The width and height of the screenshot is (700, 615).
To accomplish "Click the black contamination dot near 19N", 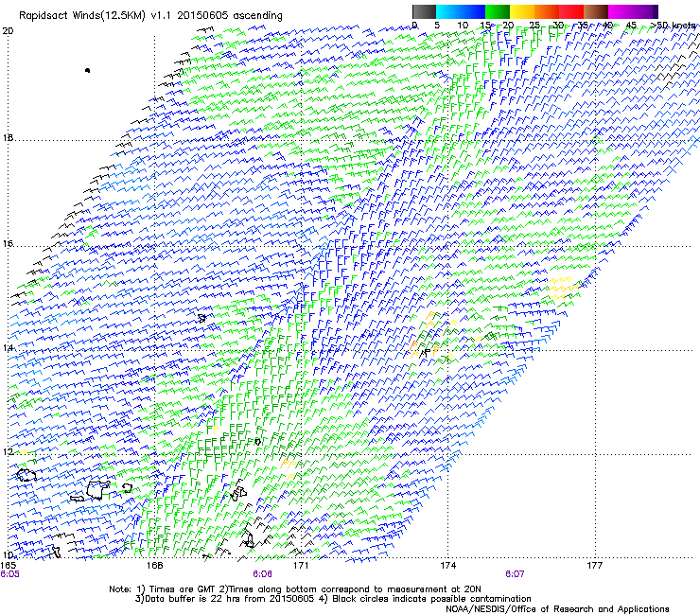I will point(87,70).
